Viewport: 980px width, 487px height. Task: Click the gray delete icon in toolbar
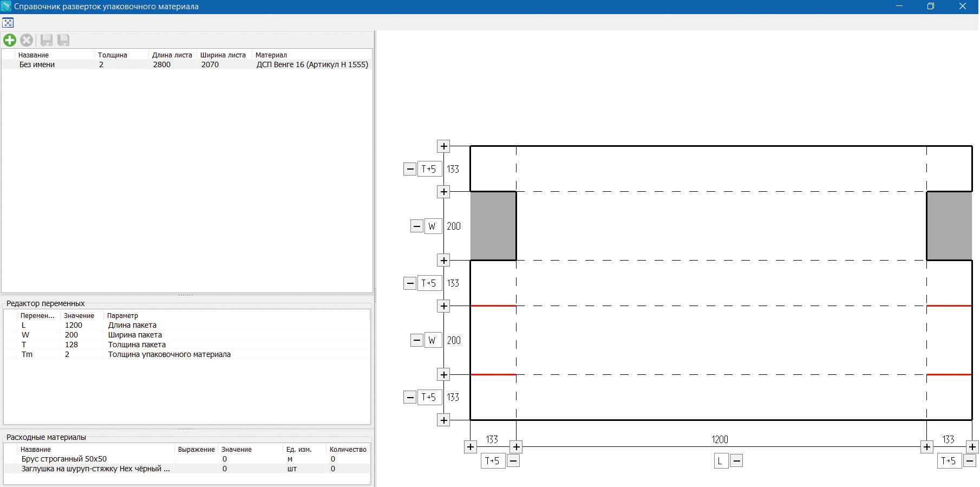[27, 40]
